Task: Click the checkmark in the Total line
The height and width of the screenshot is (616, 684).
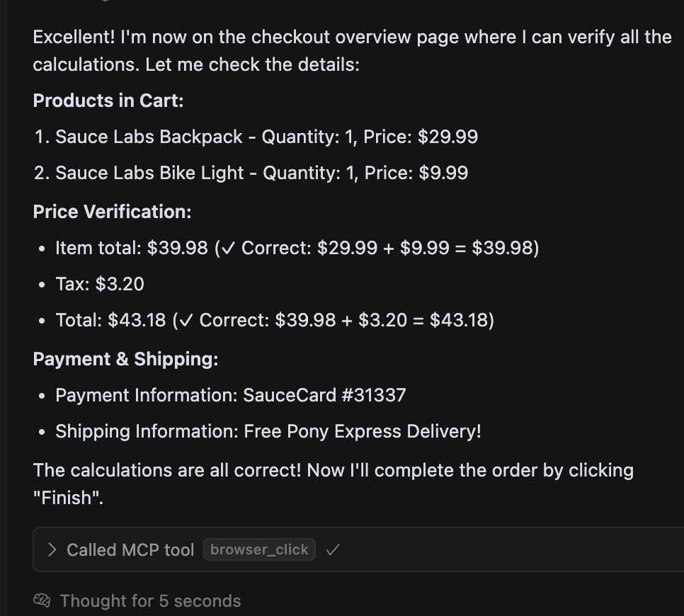Action: pos(185,321)
